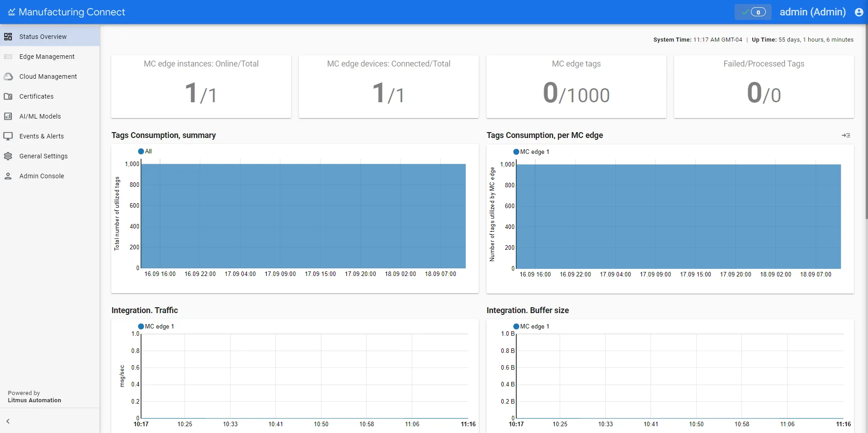Collapse the sidebar with the chevron
Viewport: 868px width, 433px height.
coord(8,421)
